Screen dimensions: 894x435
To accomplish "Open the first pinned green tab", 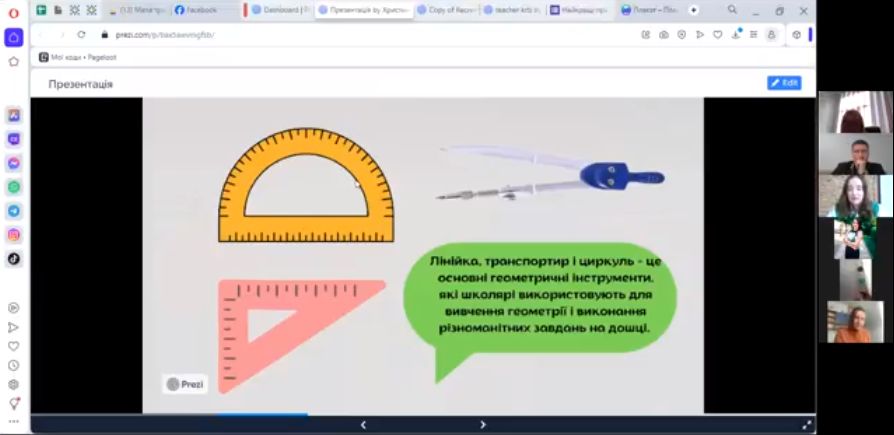I will click(x=42, y=10).
